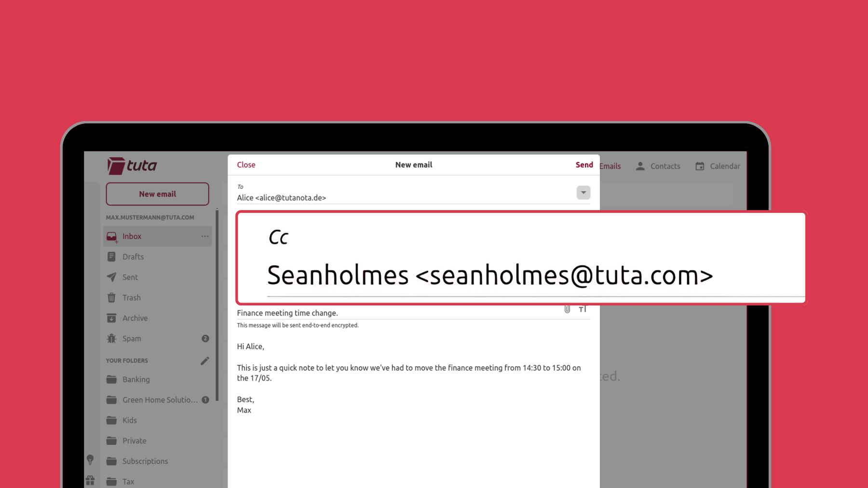Open the Calendar tab

point(718,166)
